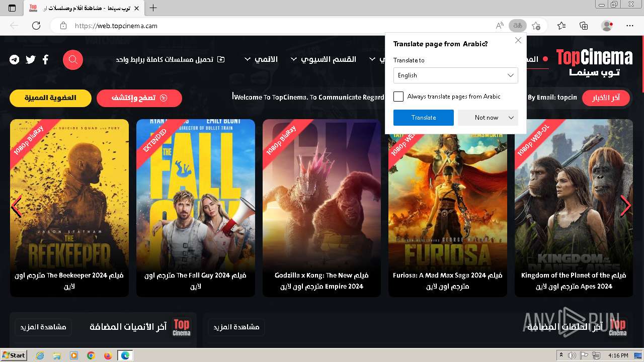This screenshot has width=644, height=362.
Task: Click the العضوية المميزة button
Action: (50, 98)
